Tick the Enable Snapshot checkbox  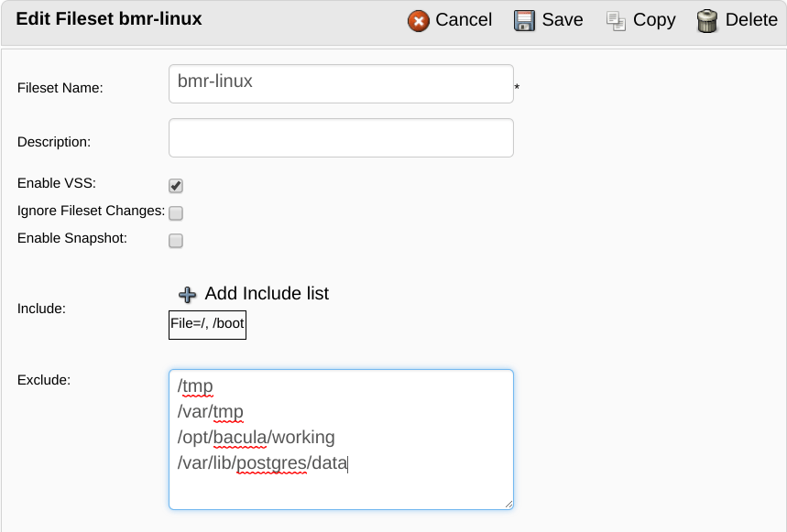(x=176, y=241)
